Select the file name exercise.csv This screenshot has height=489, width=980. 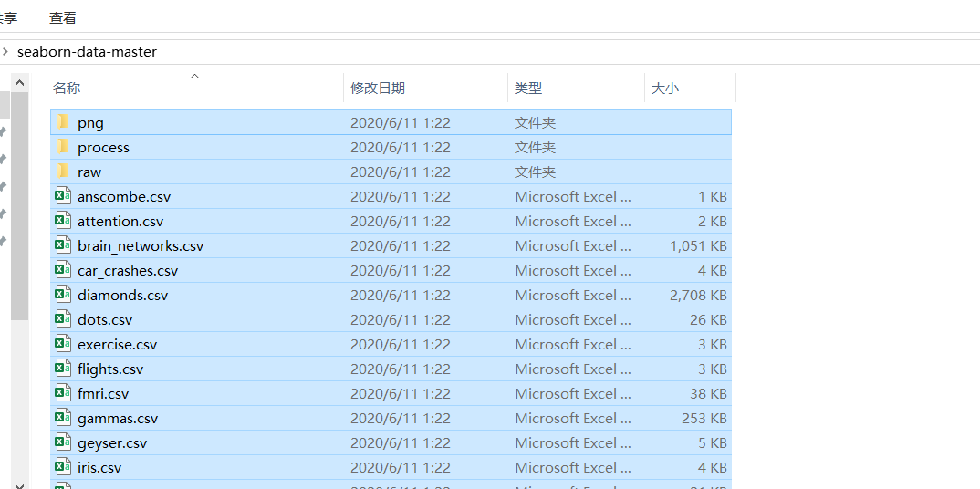118,344
